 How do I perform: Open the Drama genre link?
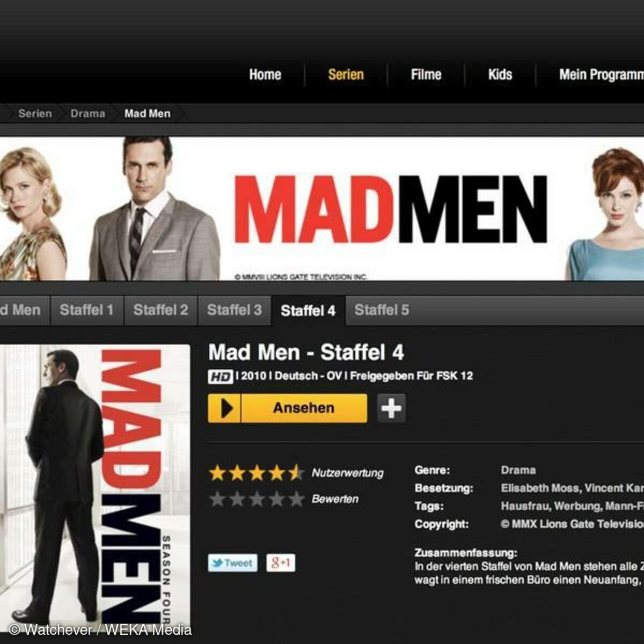[x=518, y=470]
